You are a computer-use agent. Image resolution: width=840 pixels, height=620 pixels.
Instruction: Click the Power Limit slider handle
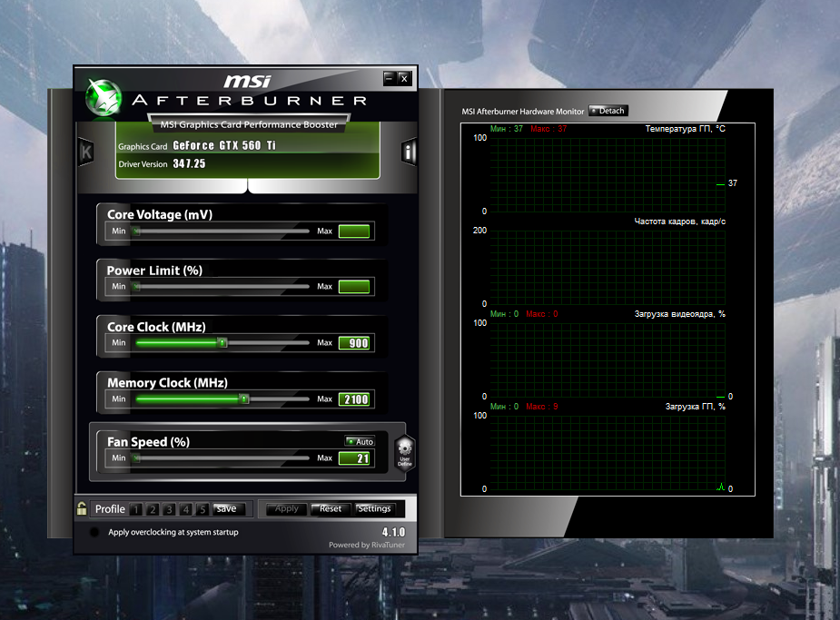[136, 287]
